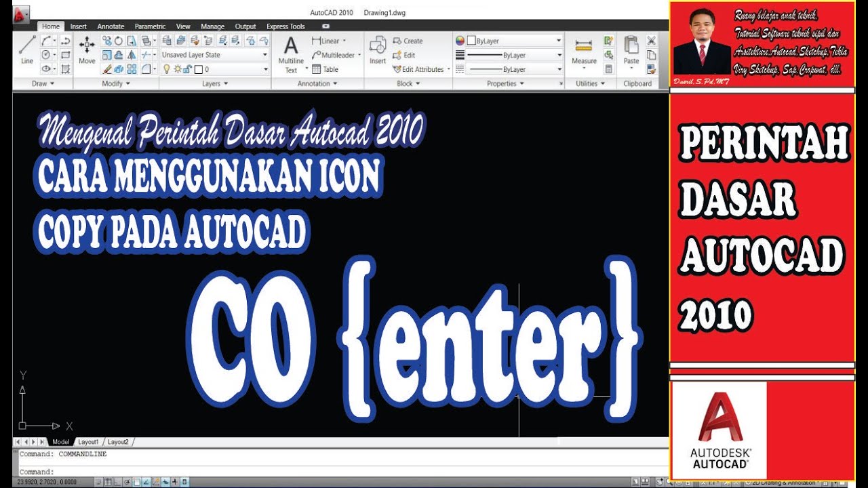Open the Express Tools tab
The width and height of the screenshot is (868, 488).
pos(285,26)
